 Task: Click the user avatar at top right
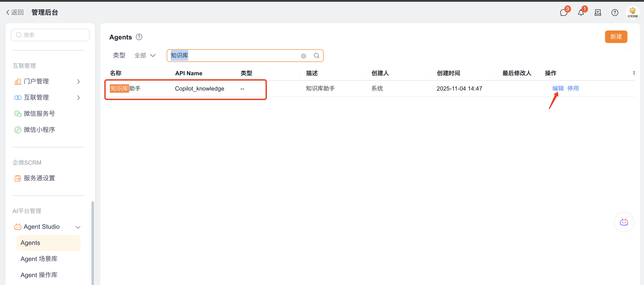pyautogui.click(x=632, y=13)
